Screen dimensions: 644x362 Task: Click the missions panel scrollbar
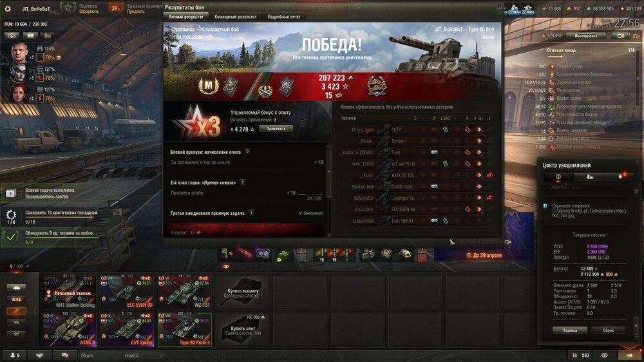(328, 171)
